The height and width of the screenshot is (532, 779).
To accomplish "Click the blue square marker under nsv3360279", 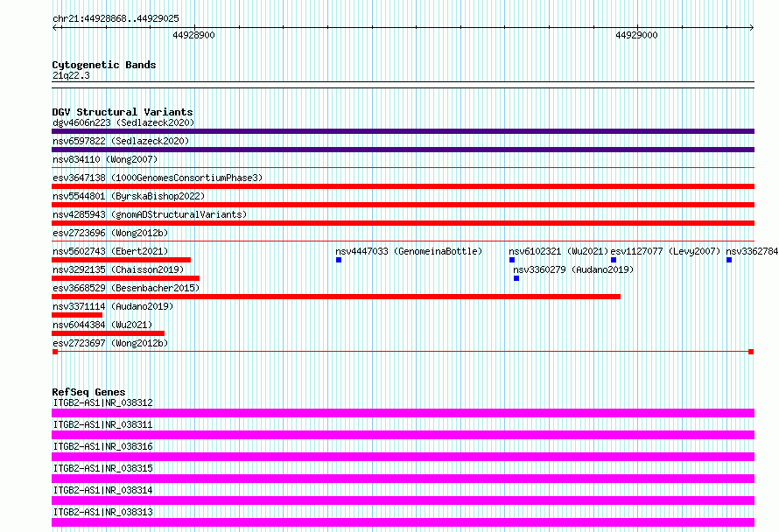I will click(x=516, y=278).
